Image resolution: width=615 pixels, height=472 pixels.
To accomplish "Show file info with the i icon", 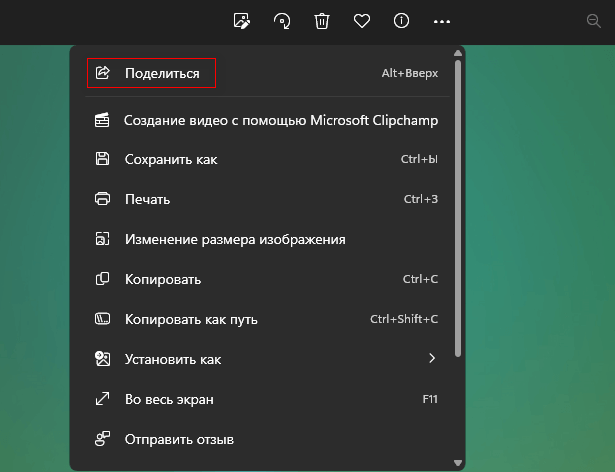I will (x=401, y=20).
